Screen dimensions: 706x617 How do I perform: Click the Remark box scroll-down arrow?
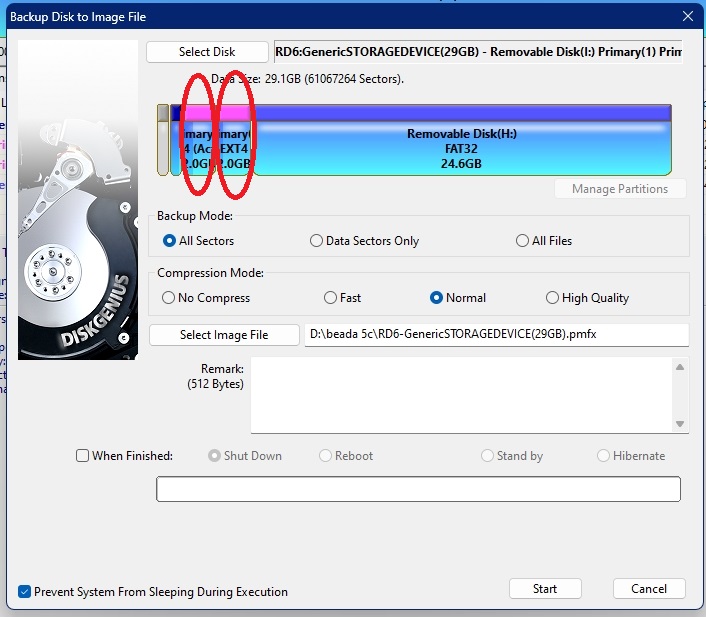coord(681,424)
